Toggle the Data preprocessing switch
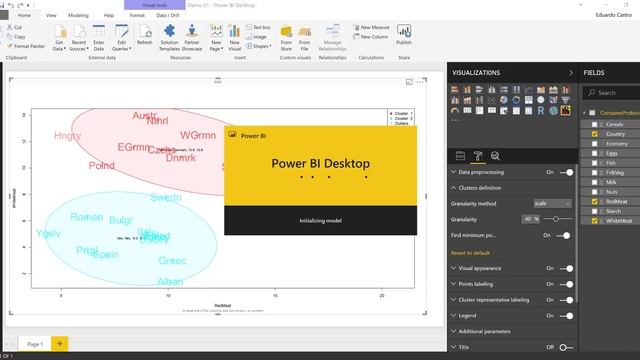Image resolution: width=640 pixels, height=360 pixels. [x=566, y=172]
